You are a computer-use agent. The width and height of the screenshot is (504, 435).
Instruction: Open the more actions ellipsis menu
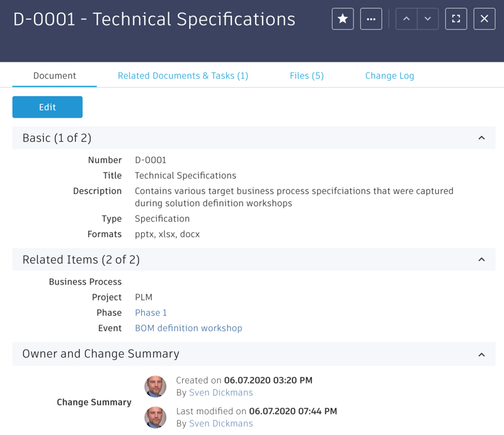click(371, 19)
